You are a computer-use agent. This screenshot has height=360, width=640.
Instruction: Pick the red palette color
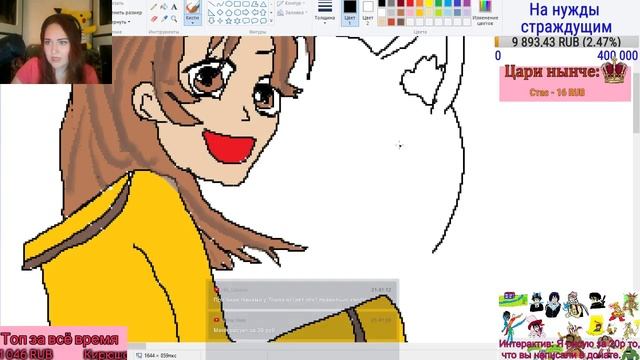click(x=410, y=2)
